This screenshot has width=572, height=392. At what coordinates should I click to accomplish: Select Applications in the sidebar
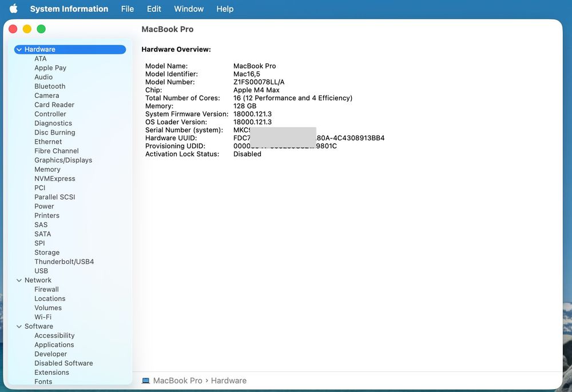pos(54,345)
